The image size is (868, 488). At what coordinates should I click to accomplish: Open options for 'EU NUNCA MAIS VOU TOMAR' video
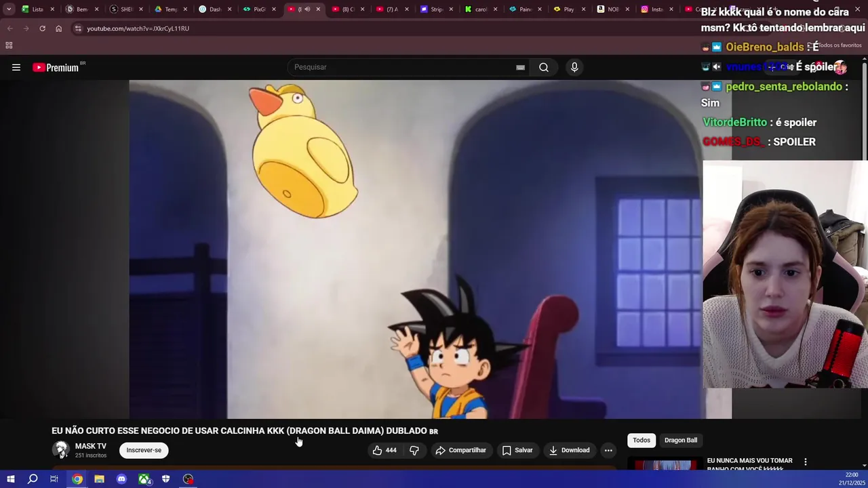pyautogui.click(x=806, y=462)
